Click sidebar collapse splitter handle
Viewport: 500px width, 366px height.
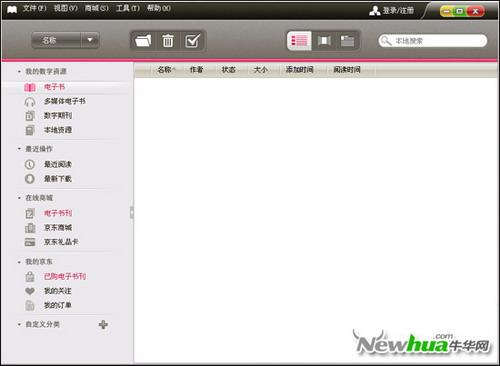pyautogui.click(x=132, y=212)
